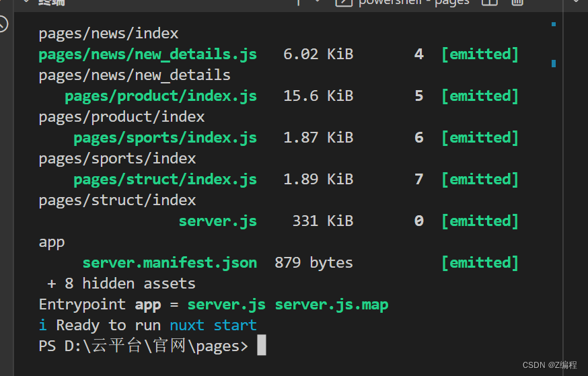Click [emitted] in the sports/index.js row
588x376 pixels.
click(x=480, y=138)
